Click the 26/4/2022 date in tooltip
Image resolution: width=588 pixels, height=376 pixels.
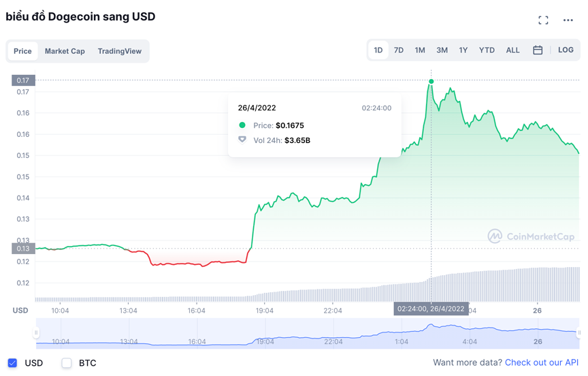pyautogui.click(x=257, y=108)
